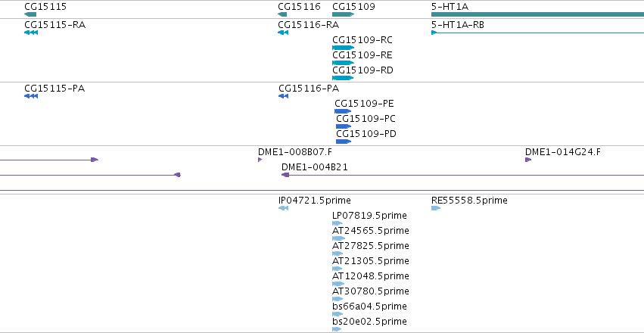Select the 5-HT1A-RB transcript start arrow
644x333 pixels.
coord(434,33)
